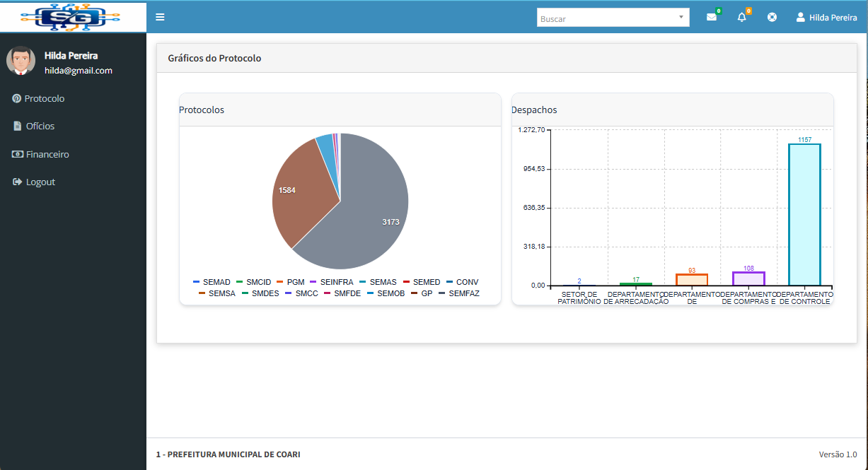Click the 1.272,70 y-axis value

click(531, 130)
